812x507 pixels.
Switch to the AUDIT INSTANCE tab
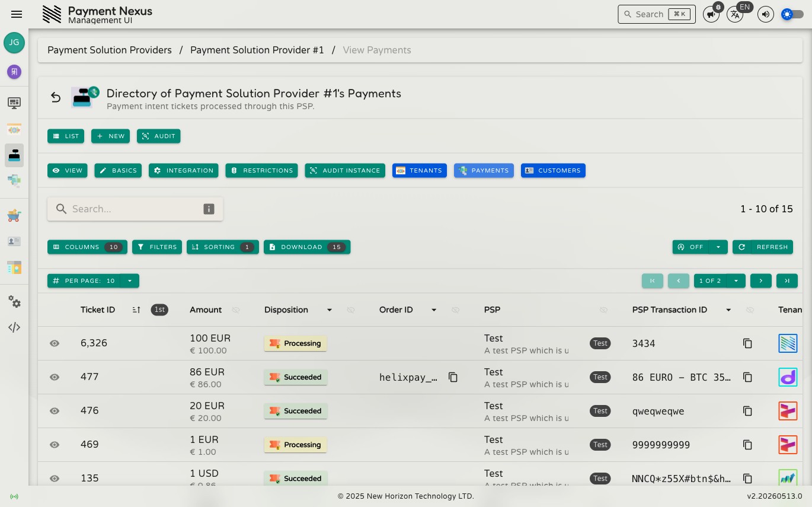[345, 171]
